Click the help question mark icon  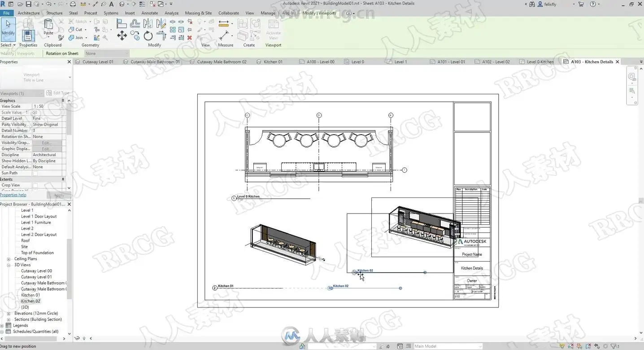[x=592, y=4]
